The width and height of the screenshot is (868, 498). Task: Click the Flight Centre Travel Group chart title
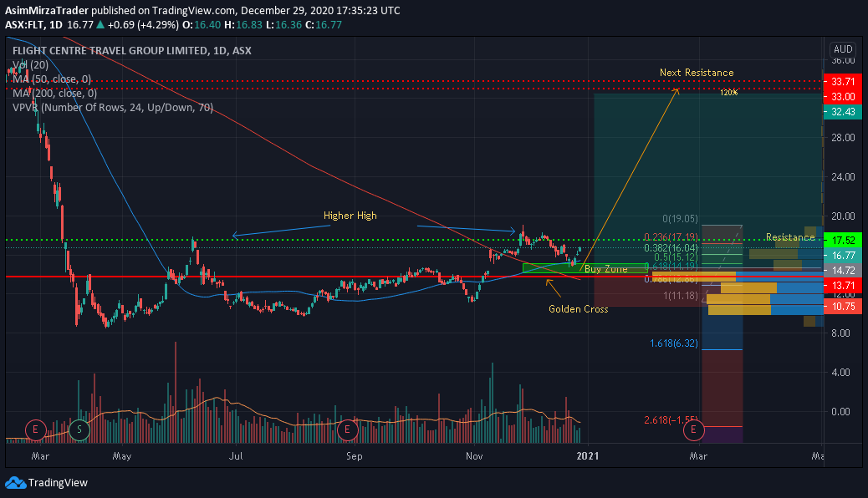coord(132,50)
